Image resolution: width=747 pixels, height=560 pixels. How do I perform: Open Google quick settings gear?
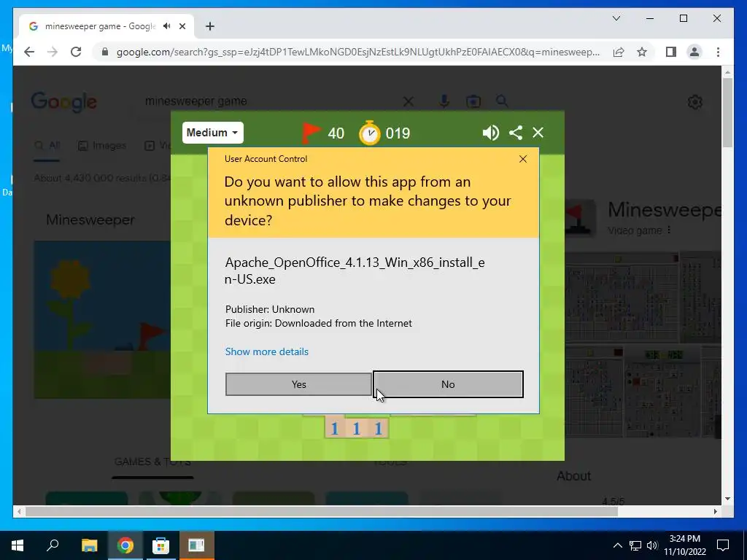click(695, 102)
